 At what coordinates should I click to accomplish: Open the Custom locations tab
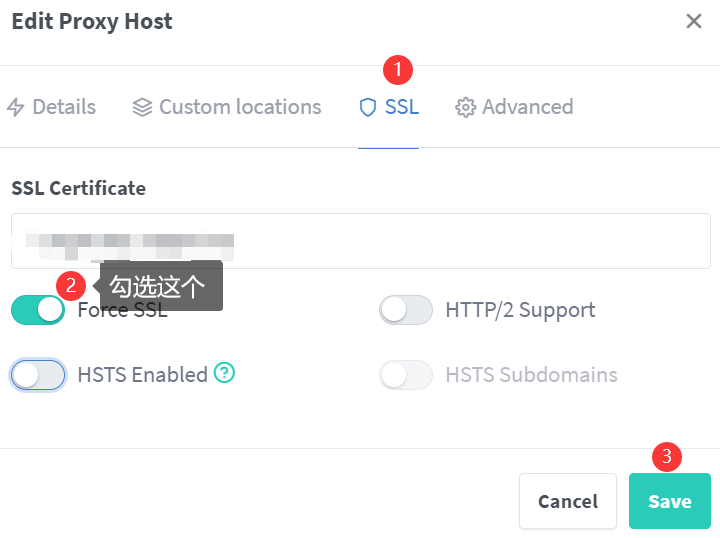tap(240, 107)
